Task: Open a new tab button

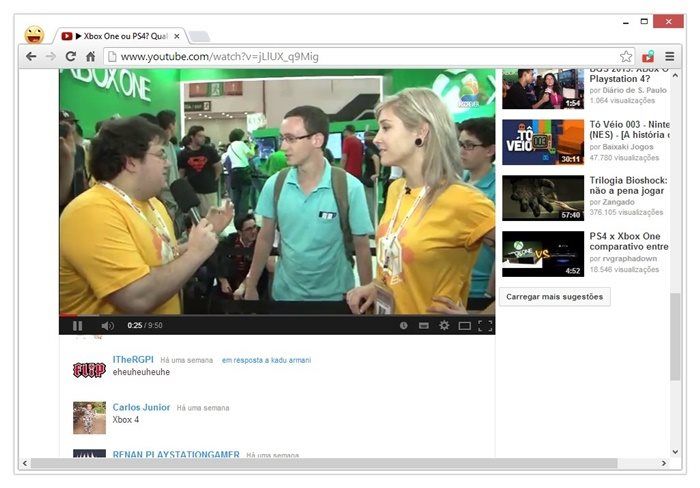Action: tap(199, 36)
